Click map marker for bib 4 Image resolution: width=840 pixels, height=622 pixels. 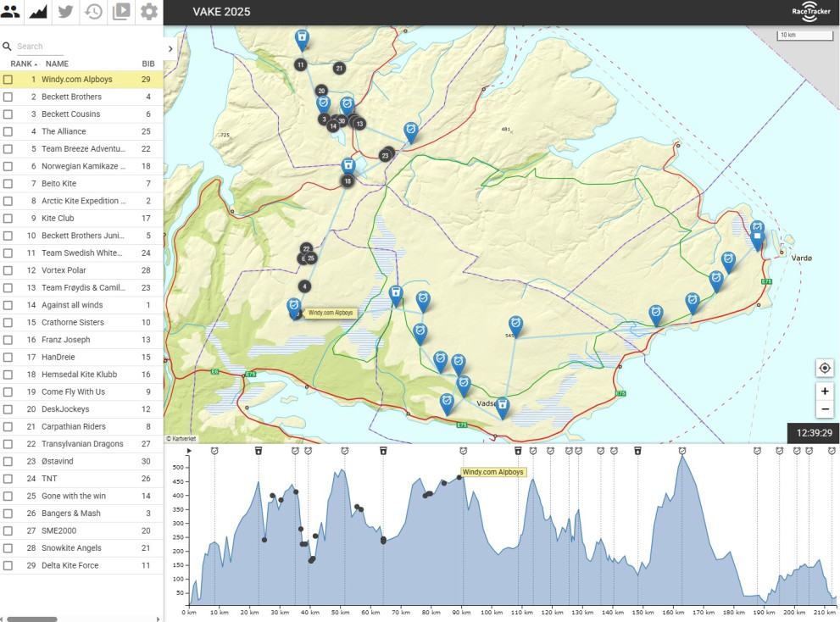pos(304,286)
